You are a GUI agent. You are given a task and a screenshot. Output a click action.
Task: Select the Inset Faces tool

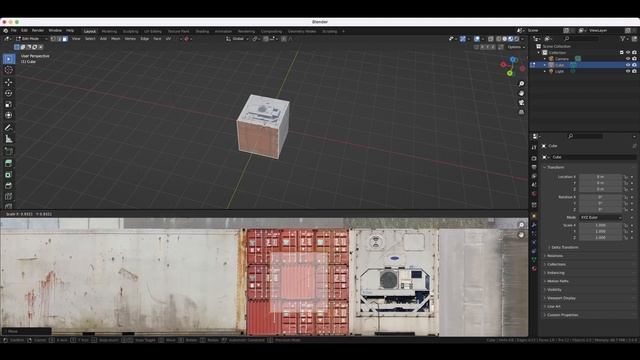click(x=9, y=175)
